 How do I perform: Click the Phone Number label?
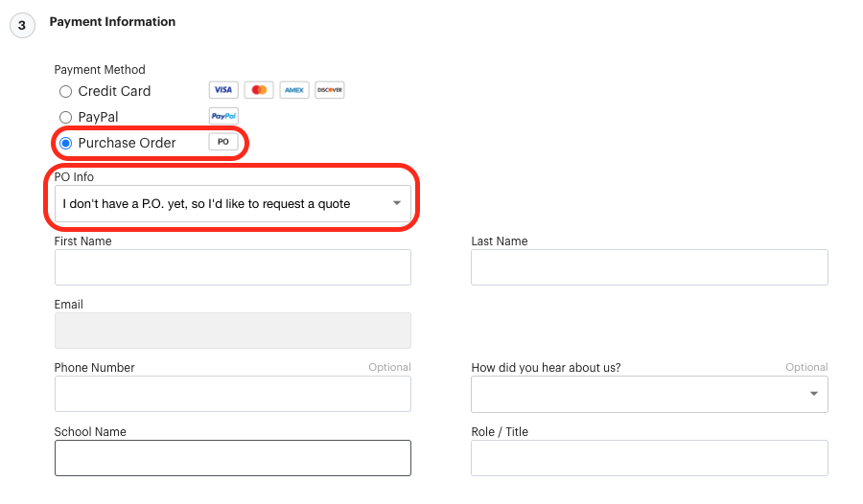pyautogui.click(x=94, y=368)
